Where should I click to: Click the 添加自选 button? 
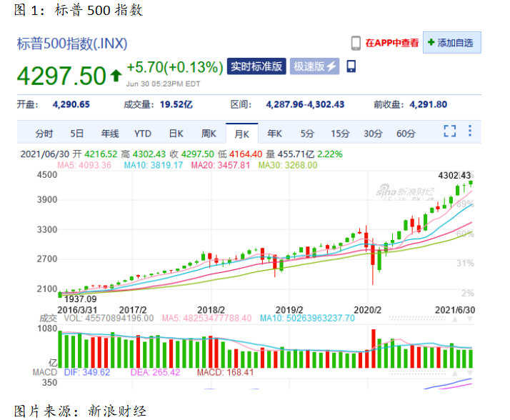coord(451,43)
